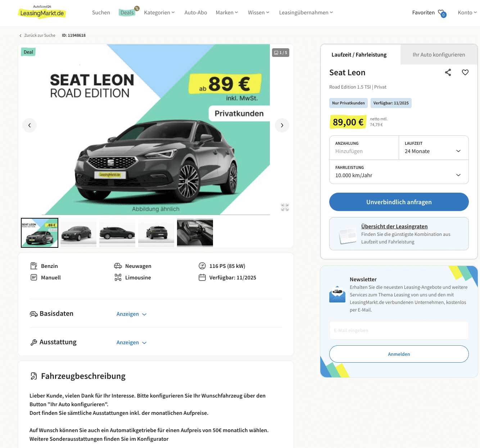Click the back arrow to search
Viewport: 480px width, 448px height.
coord(21,35)
